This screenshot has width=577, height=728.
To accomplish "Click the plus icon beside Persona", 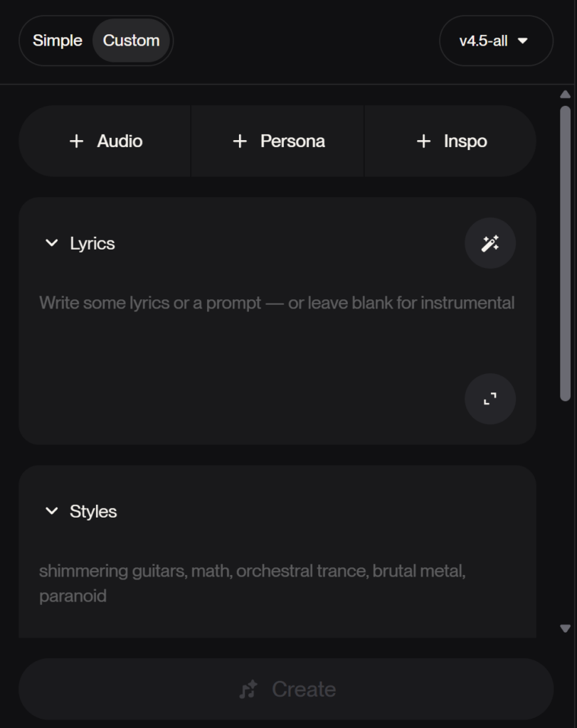I will click(240, 141).
